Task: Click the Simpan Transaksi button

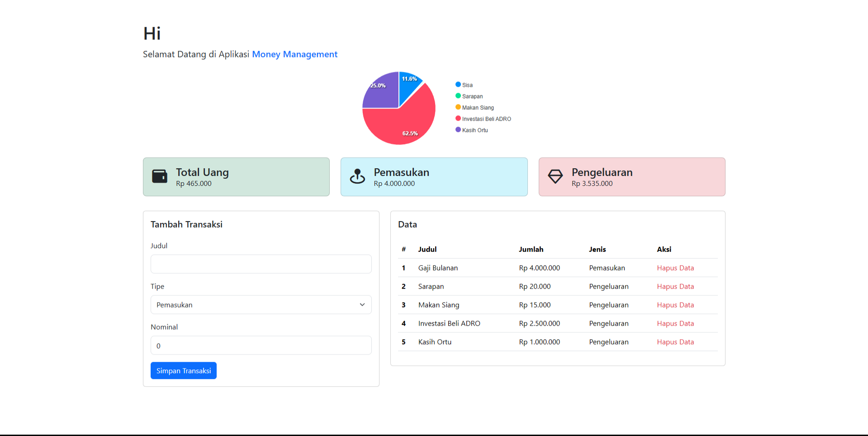Action: [x=183, y=370]
